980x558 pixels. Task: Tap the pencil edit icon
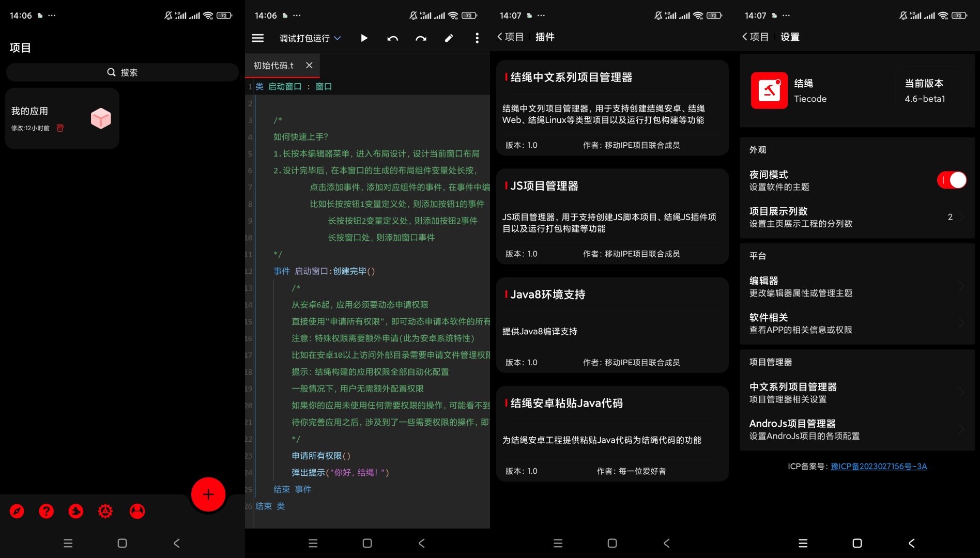click(449, 38)
